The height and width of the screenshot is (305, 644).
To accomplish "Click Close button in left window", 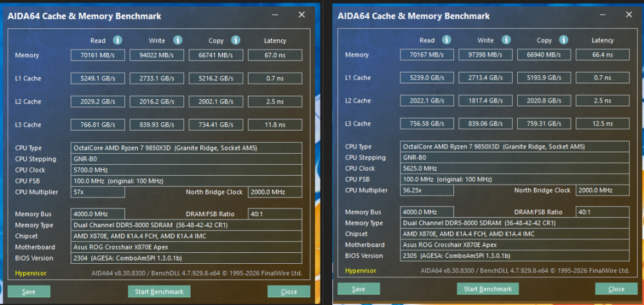I will coord(289,291).
